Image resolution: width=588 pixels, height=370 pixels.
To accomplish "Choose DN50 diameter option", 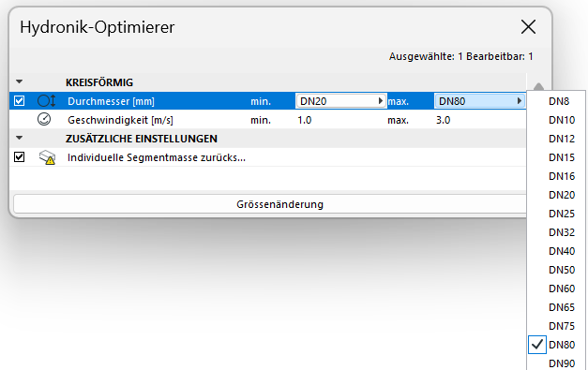I will (x=557, y=270).
